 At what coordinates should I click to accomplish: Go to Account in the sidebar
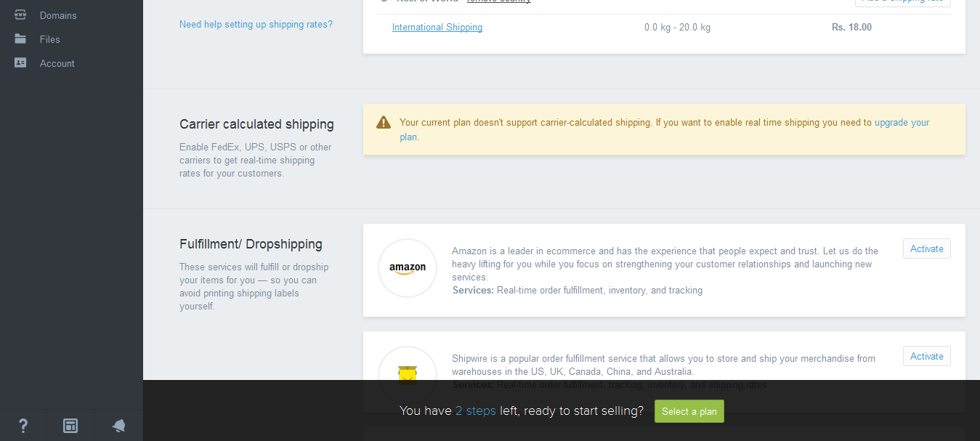click(57, 63)
